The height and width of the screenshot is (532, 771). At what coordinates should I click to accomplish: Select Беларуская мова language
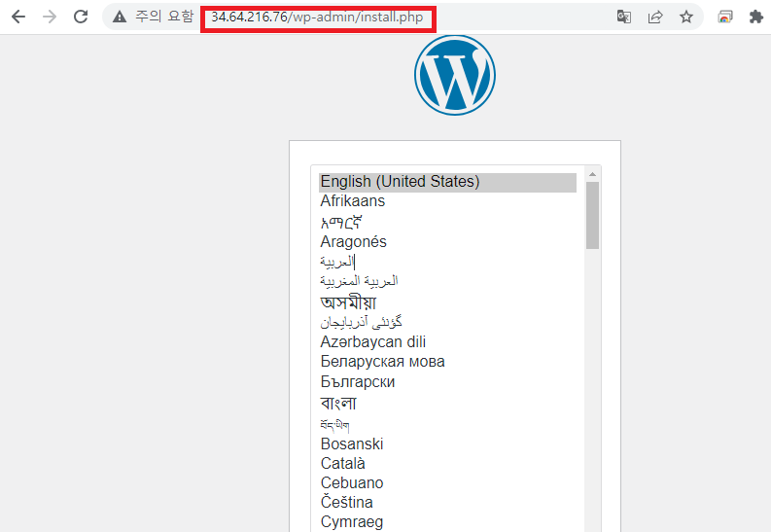coord(447,362)
